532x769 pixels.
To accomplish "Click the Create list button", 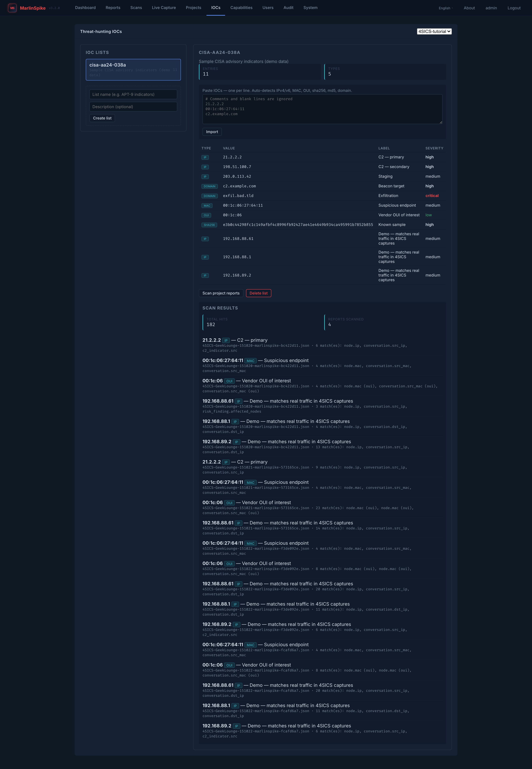I will click(102, 118).
